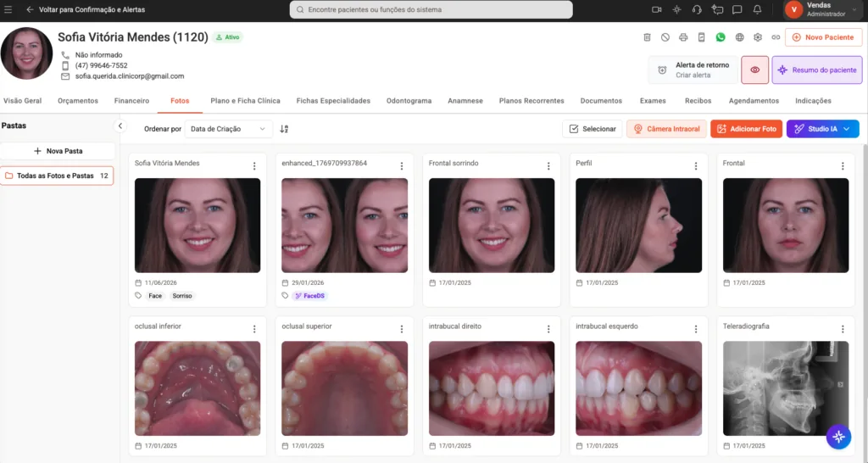Open Resumo do paciente
868x463 pixels.
pos(817,70)
